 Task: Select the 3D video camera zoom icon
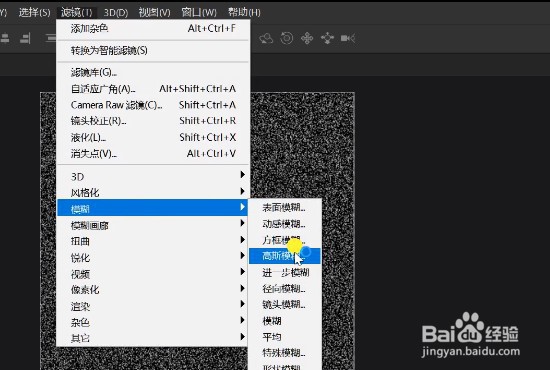(x=348, y=38)
